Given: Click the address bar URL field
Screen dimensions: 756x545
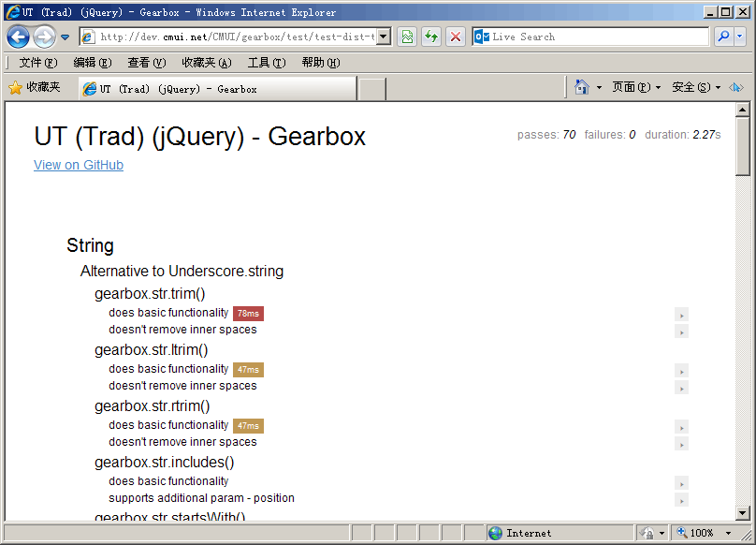Looking at the screenshot, I should click(x=228, y=37).
